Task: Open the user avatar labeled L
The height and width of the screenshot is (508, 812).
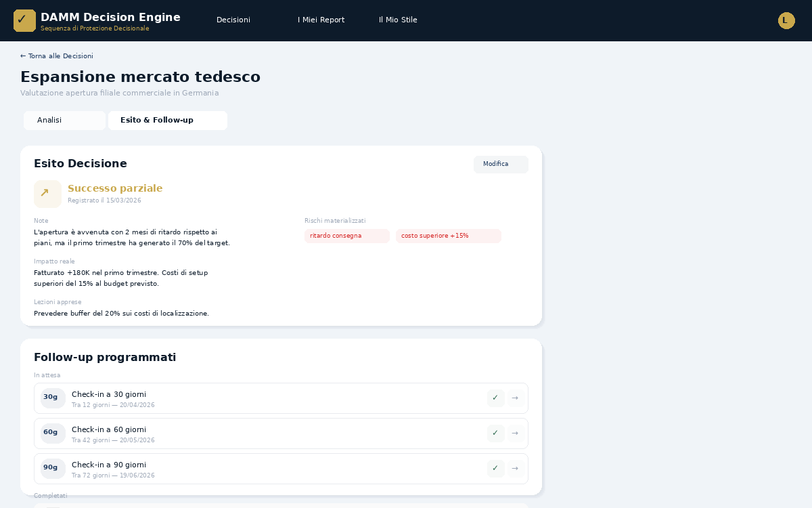Action: (786, 20)
